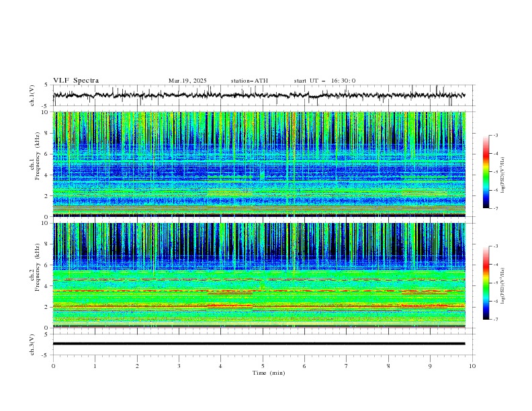
Task: Click the "Time (min)" axis title
Action: (x=269, y=373)
